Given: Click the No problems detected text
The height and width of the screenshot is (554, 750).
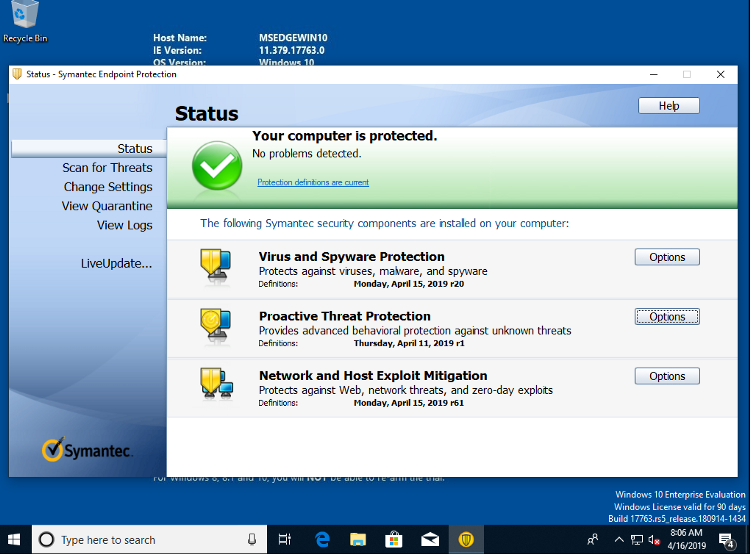Looking at the screenshot, I should point(307,154).
